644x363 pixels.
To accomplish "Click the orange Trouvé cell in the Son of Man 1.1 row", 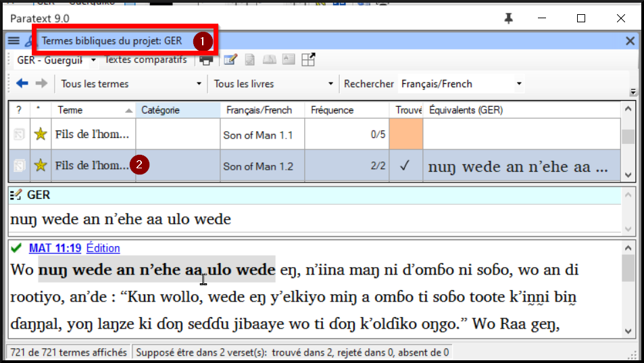I will [x=405, y=134].
